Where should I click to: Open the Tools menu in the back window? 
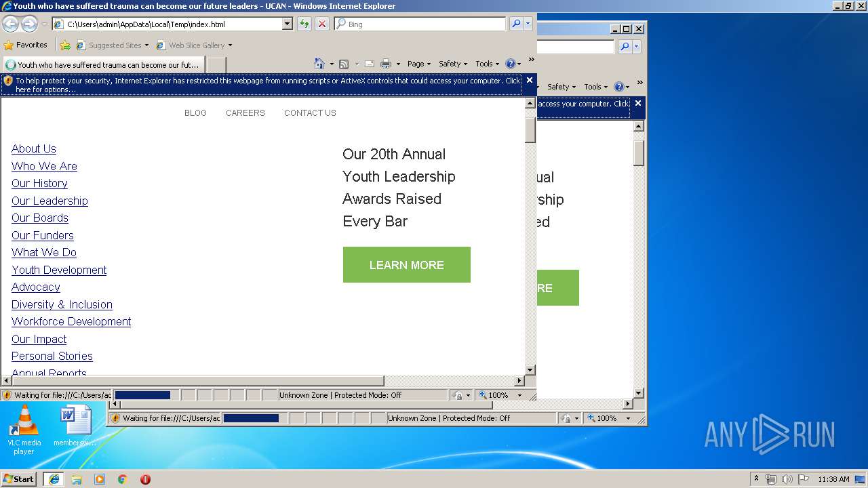point(596,87)
